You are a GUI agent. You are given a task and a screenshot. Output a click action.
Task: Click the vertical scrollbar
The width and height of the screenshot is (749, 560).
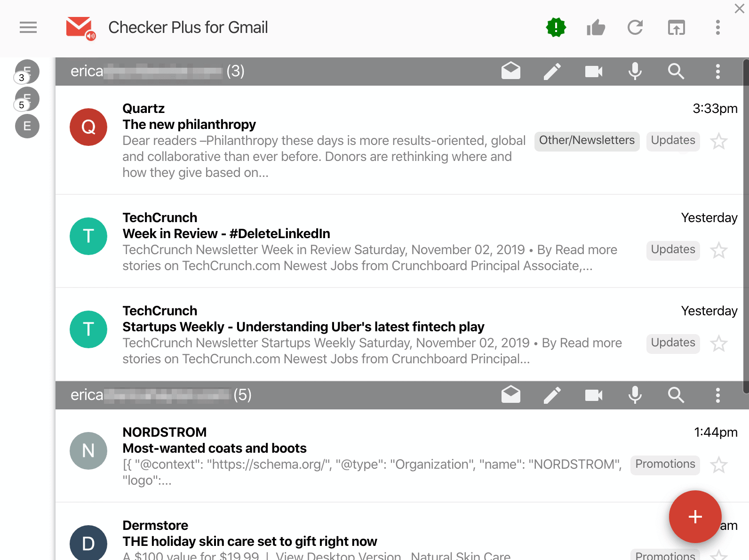coord(746,226)
